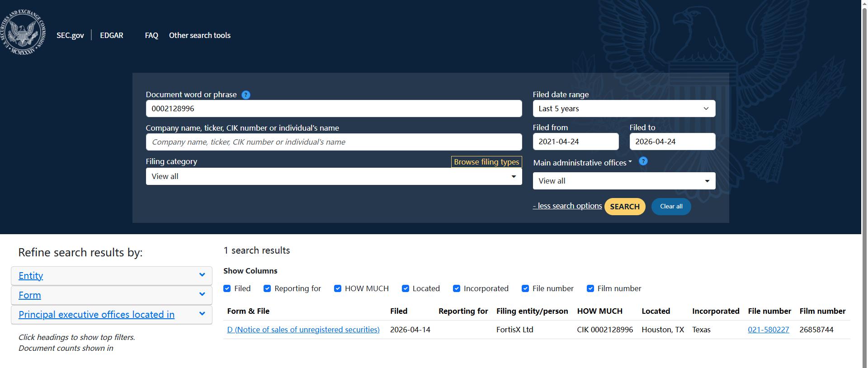868x368 pixels.
Task: Click the Clear all button
Action: 671,207
